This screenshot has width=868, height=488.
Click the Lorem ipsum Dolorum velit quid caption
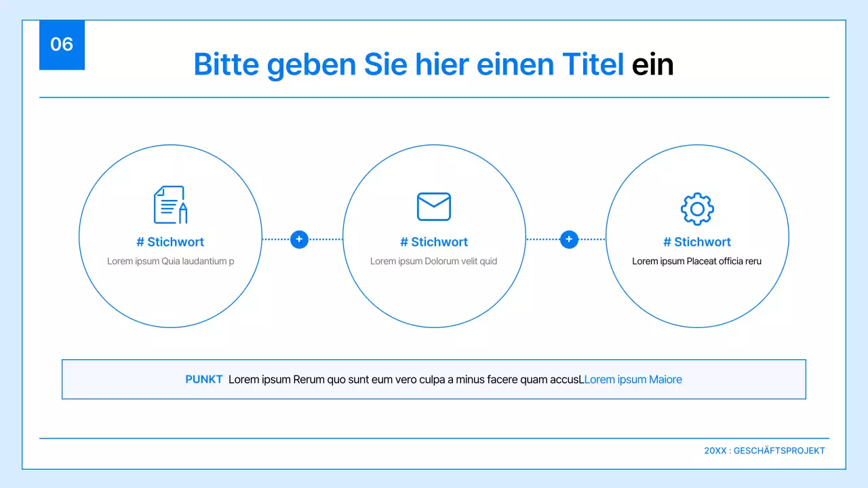(x=433, y=261)
